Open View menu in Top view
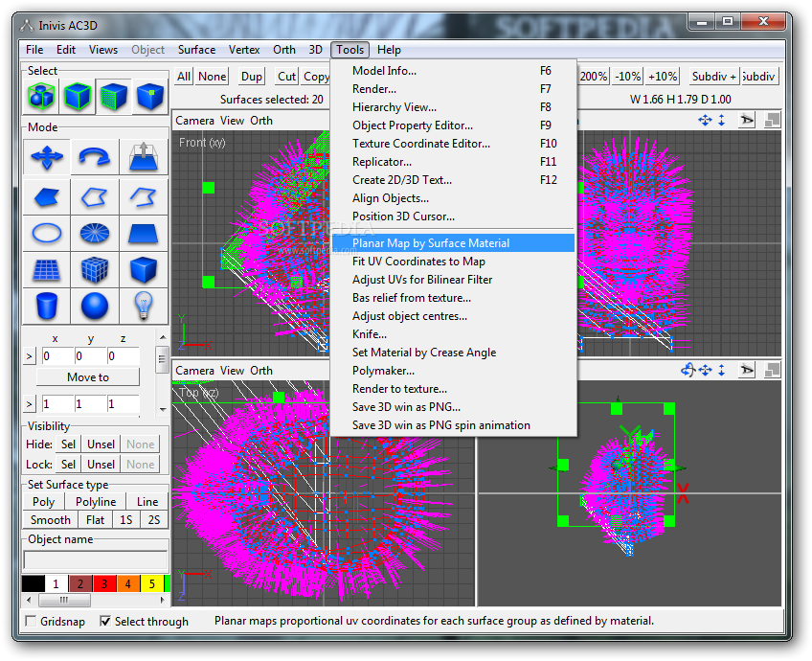 (232, 371)
